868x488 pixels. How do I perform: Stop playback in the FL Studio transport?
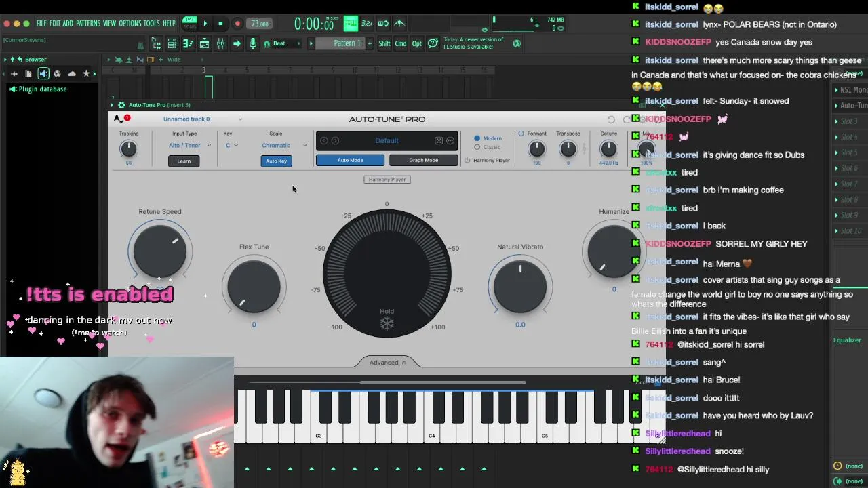pos(220,24)
